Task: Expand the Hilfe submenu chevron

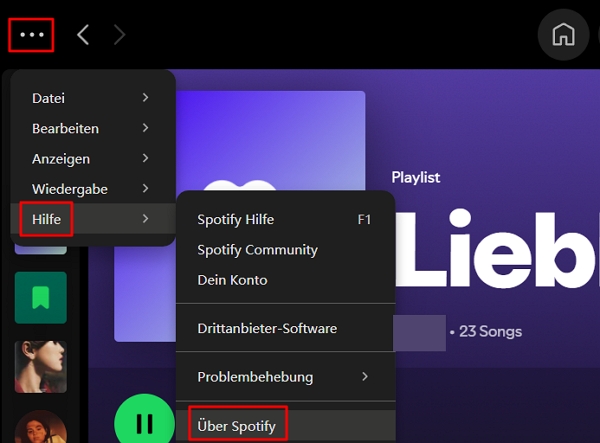Action: (145, 219)
